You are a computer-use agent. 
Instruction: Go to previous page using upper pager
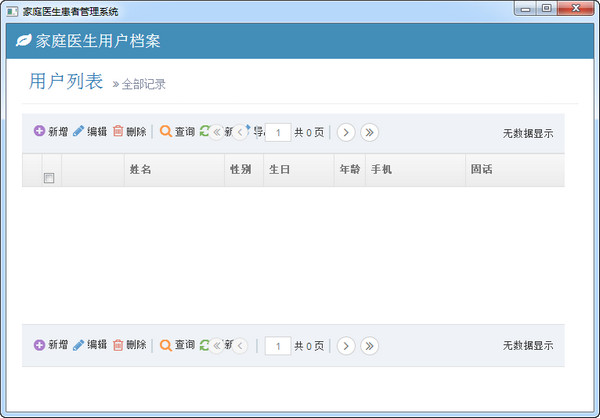click(240, 132)
